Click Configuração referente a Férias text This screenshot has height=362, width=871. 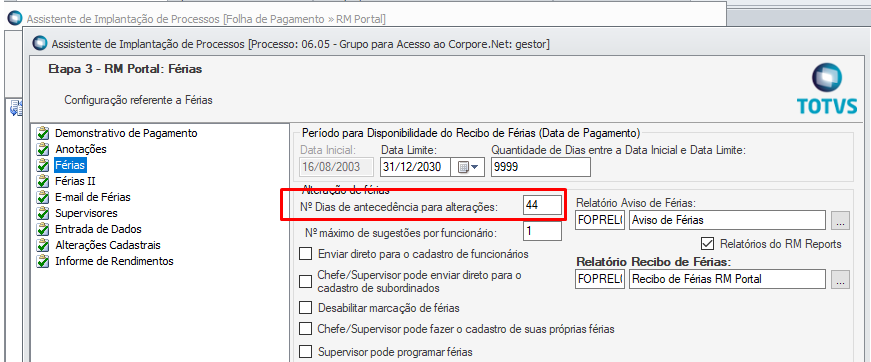(x=138, y=100)
